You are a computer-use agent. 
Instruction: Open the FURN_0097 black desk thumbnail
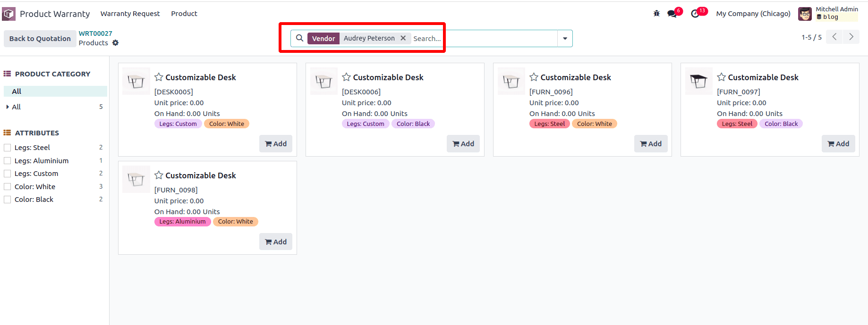click(698, 81)
